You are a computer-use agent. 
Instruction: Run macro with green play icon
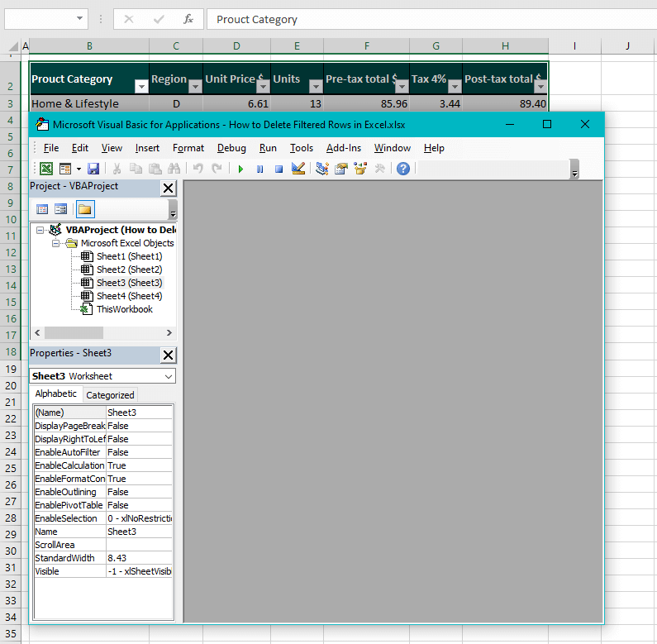point(240,169)
